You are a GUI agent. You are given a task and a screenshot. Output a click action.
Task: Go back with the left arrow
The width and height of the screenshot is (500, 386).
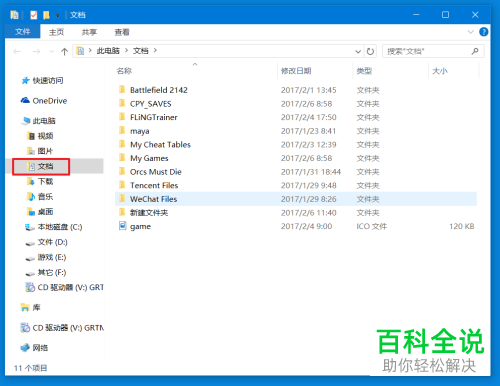[17, 51]
